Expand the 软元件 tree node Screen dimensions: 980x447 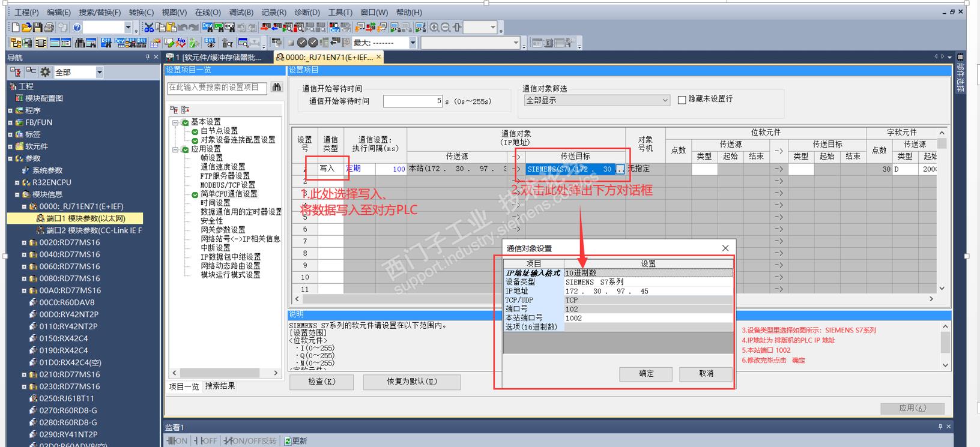[10, 146]
